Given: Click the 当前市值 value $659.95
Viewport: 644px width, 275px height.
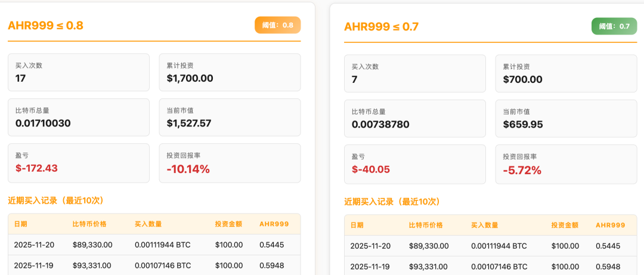Looking at the screenshot, I should 523,124.
